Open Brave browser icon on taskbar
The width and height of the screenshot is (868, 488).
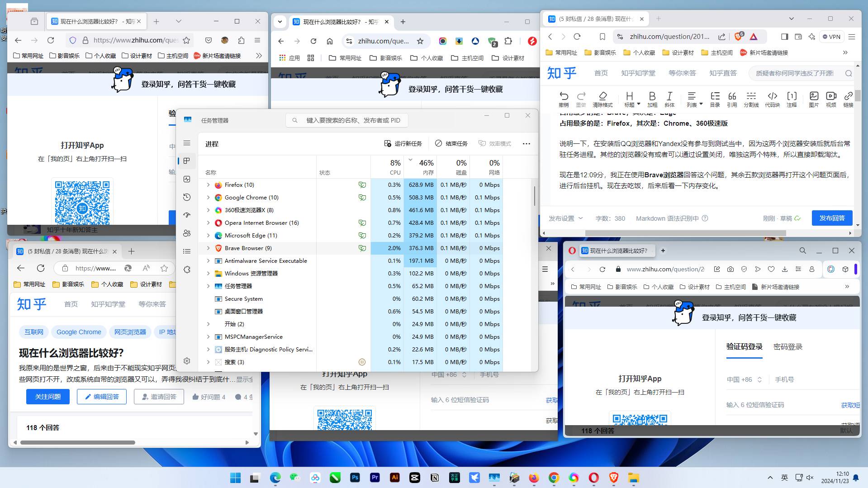614,478
